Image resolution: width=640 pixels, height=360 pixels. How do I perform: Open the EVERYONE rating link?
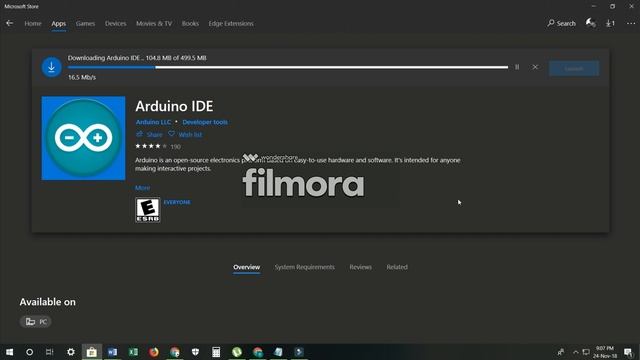tap(177, 202)
